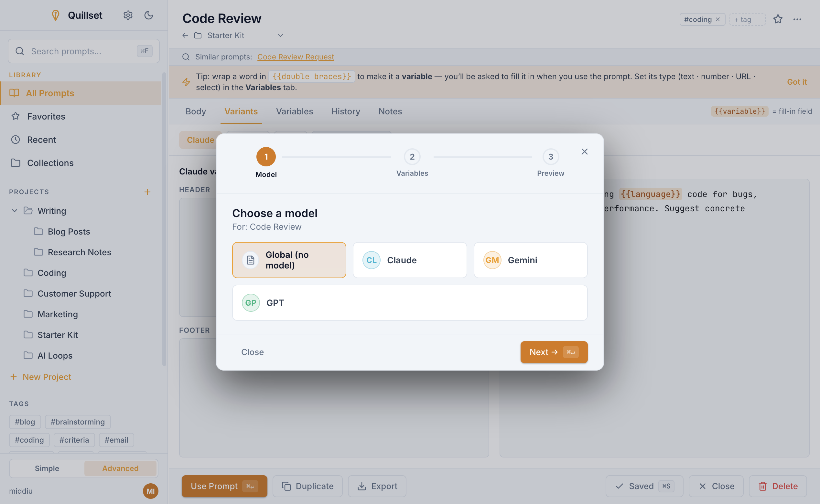Filter by #brainstorming tag
820x504 pixels.
tap(78, 422)
